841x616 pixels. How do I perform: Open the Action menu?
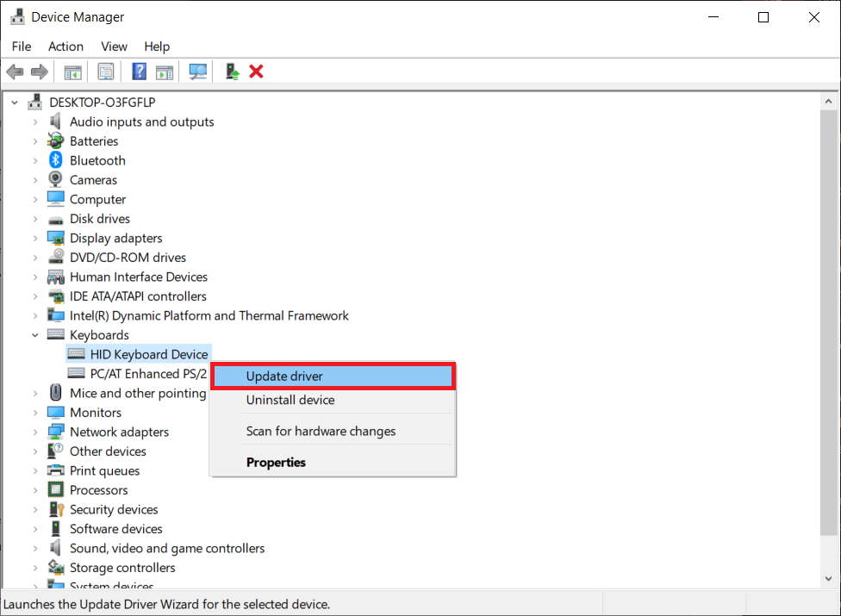pyautogui.click(x=65, y=47)
